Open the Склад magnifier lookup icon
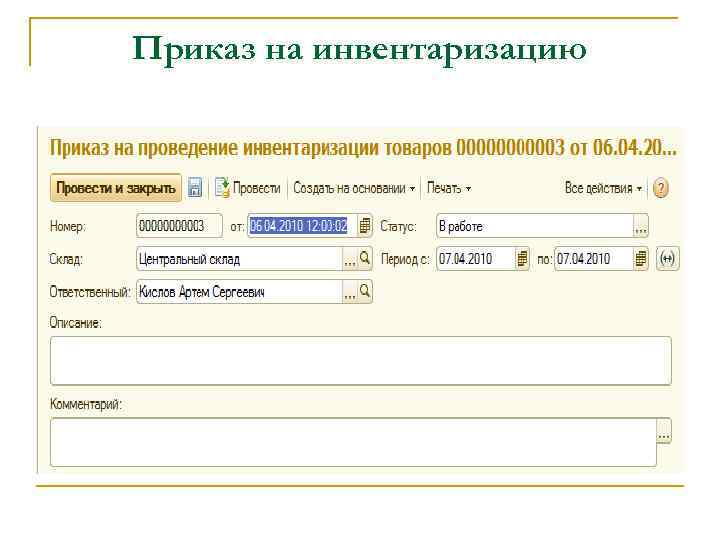720x540 pixels. point(365,258)
